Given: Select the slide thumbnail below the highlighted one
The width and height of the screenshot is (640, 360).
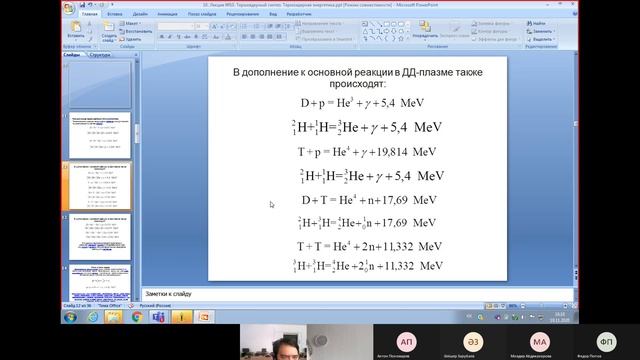Looking at the screenshot, I should (100, 237).
